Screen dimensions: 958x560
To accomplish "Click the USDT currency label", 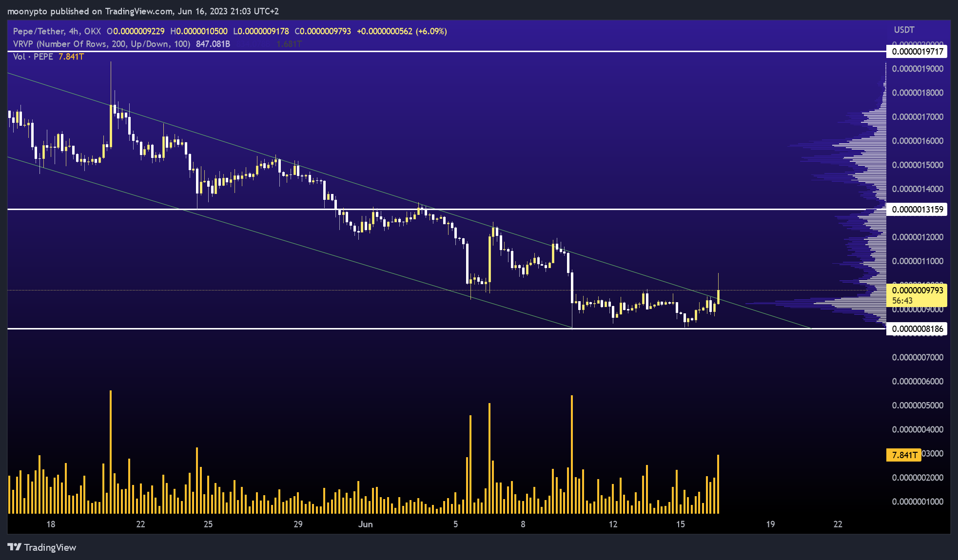I will [904, 30].
